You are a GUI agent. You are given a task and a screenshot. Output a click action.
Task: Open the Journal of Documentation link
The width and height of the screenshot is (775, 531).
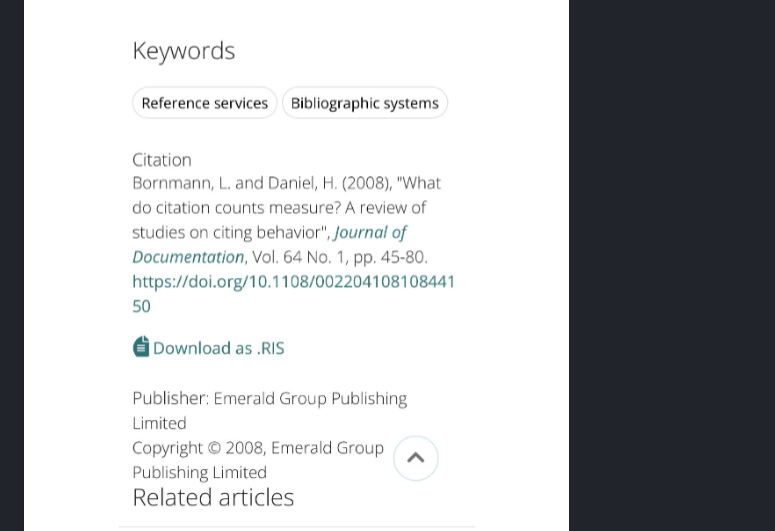(269, 244)
